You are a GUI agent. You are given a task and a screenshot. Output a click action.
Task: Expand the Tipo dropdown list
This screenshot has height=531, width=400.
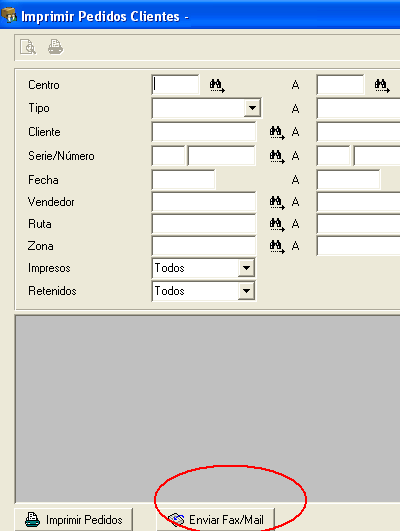click(x=252, y=108)
